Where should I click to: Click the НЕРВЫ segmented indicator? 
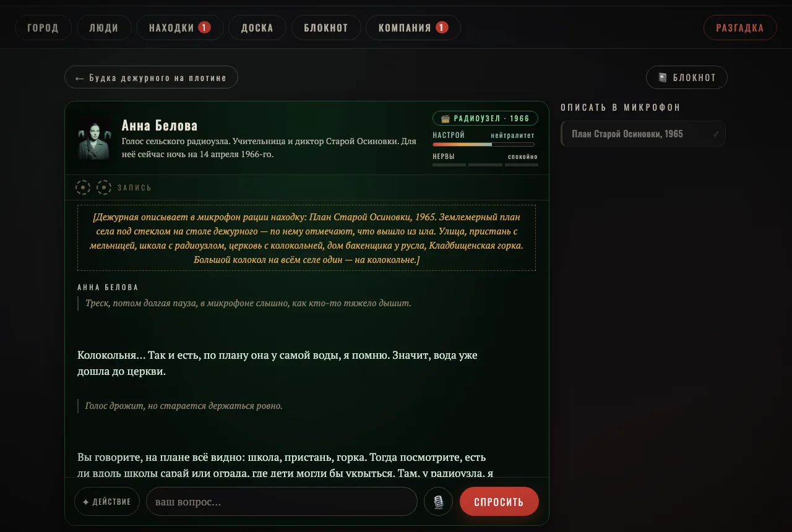[485, 165]
